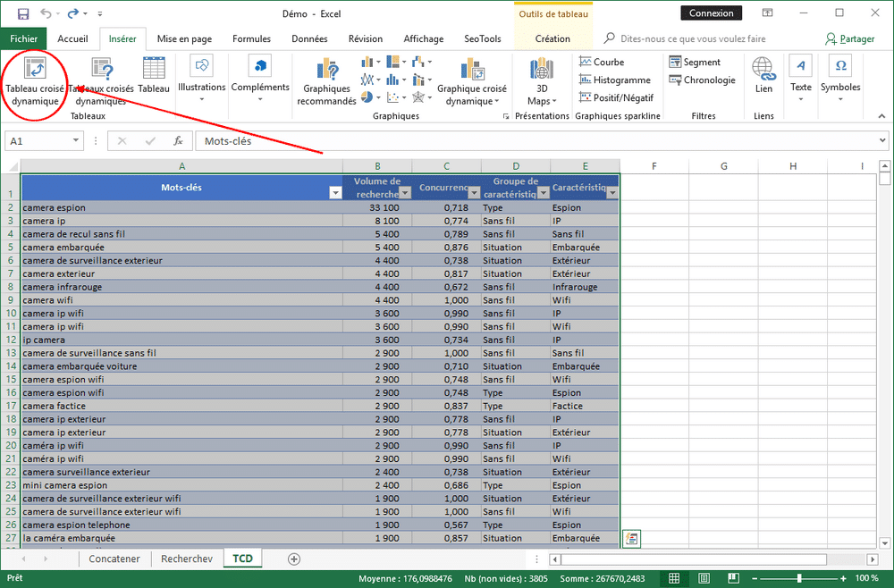894x588 pixels.
Task: Open ribbon display options
Action: 768,13
